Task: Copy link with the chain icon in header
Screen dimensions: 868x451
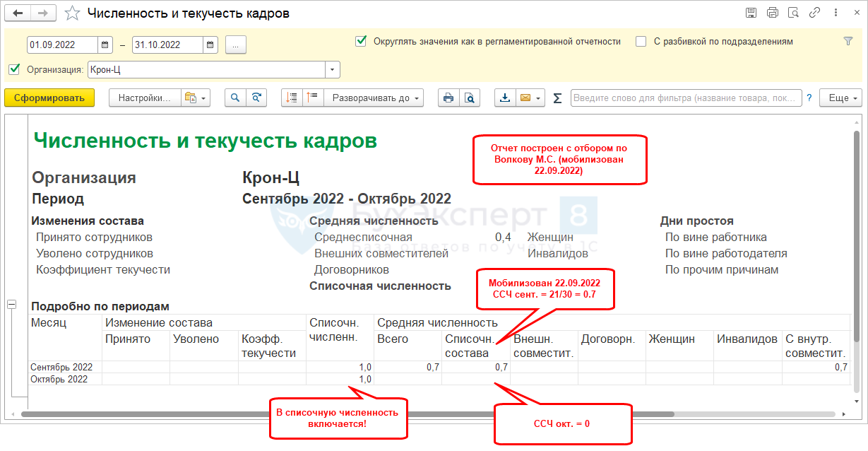Action: [814, 13]
